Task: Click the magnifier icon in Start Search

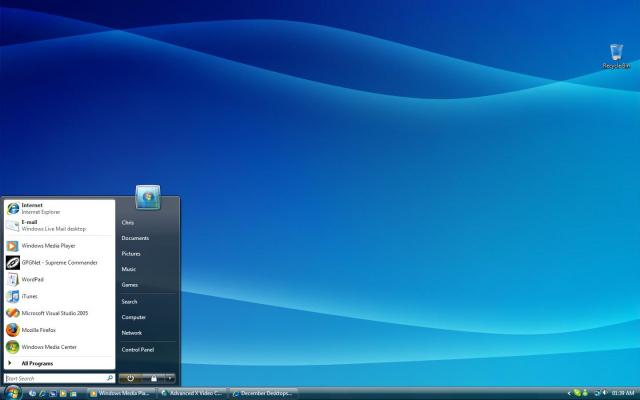Action: pyautogui.click(x=110, y=378)
